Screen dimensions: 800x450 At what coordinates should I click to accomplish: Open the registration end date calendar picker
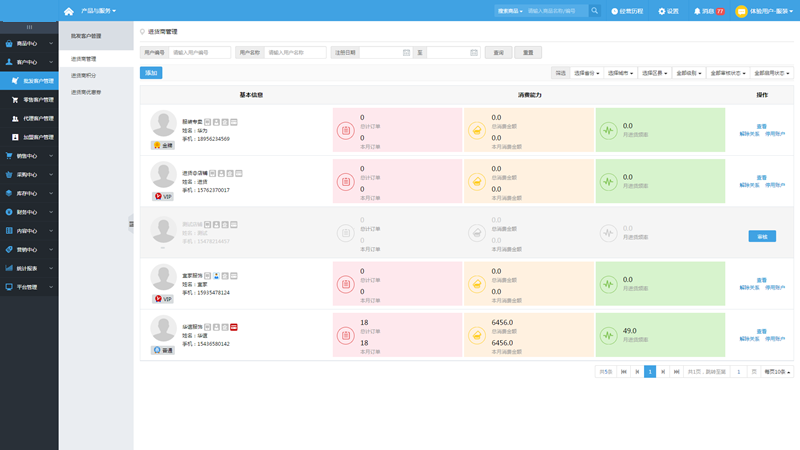474,53
